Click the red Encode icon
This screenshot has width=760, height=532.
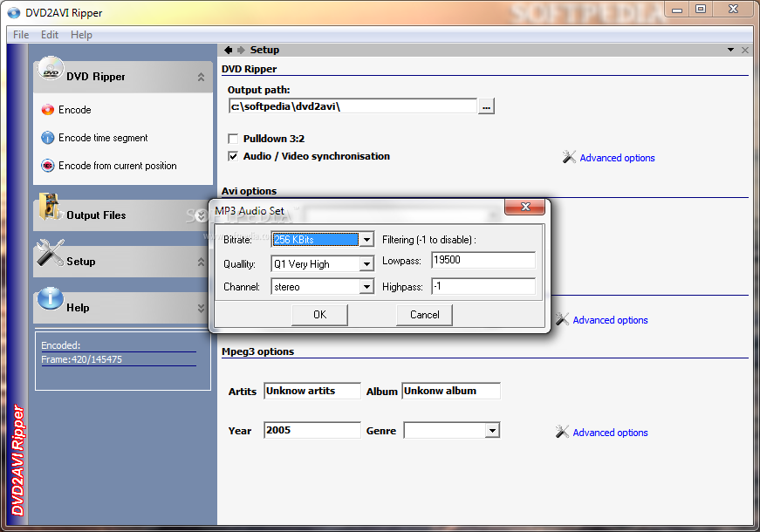point(47,110)
